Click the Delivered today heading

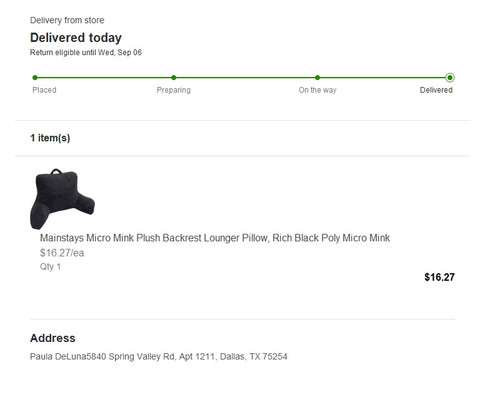76,38
